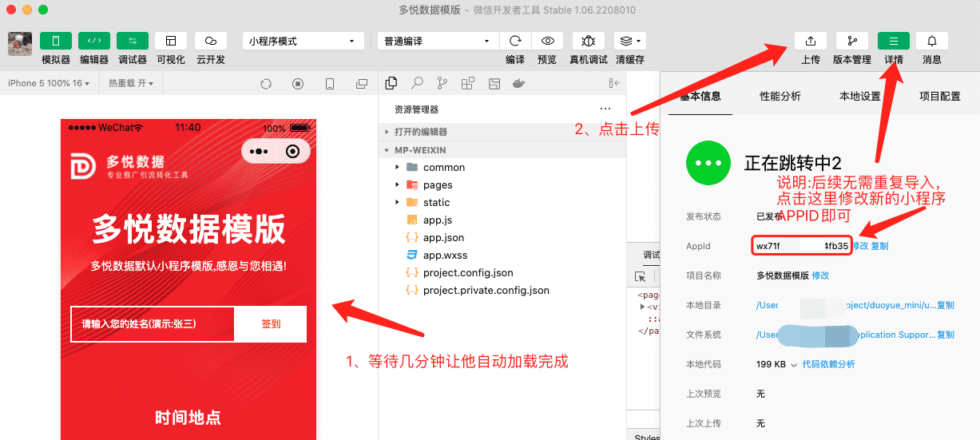
Task: Expand the common folder
Action: [502, 167]
